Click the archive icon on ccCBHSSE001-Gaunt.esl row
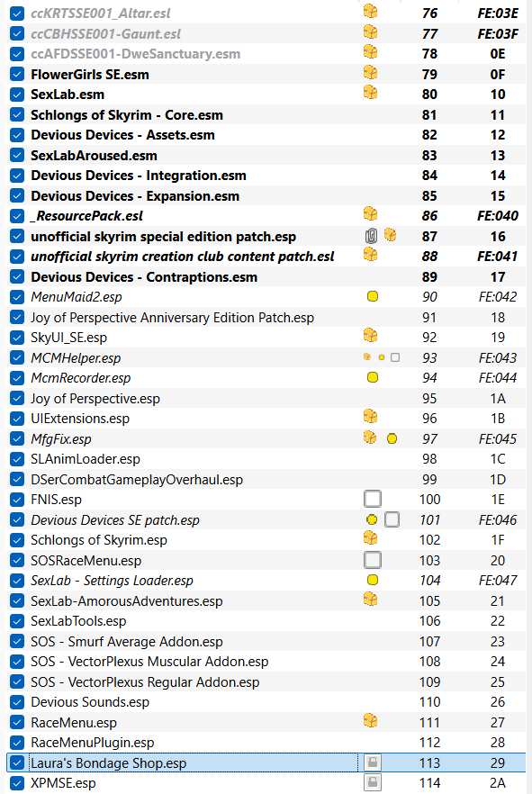The image size is (532, 794). [371, 32]
